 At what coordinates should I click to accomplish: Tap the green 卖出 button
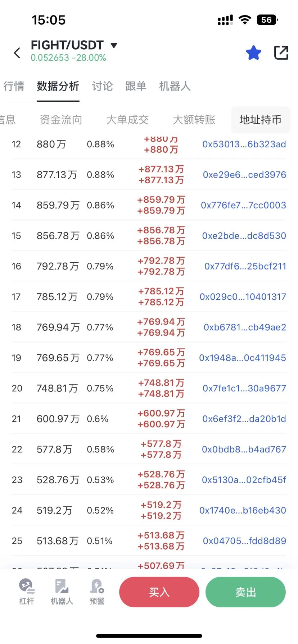(x=245, y=592)
